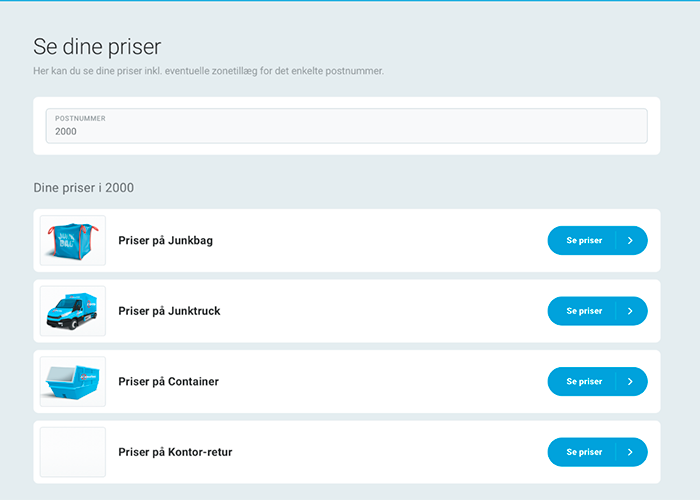
Task: Click the arrow icon on Container row
Action: click(x=630, y=381)
